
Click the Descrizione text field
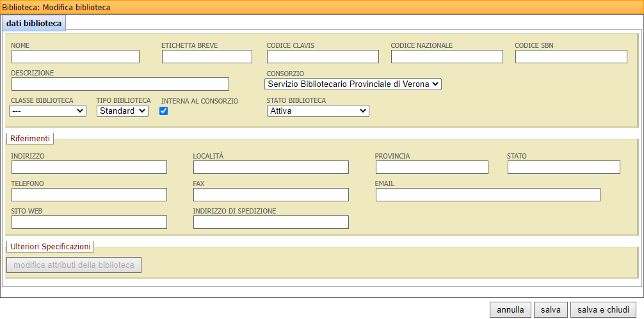point(120,84)
